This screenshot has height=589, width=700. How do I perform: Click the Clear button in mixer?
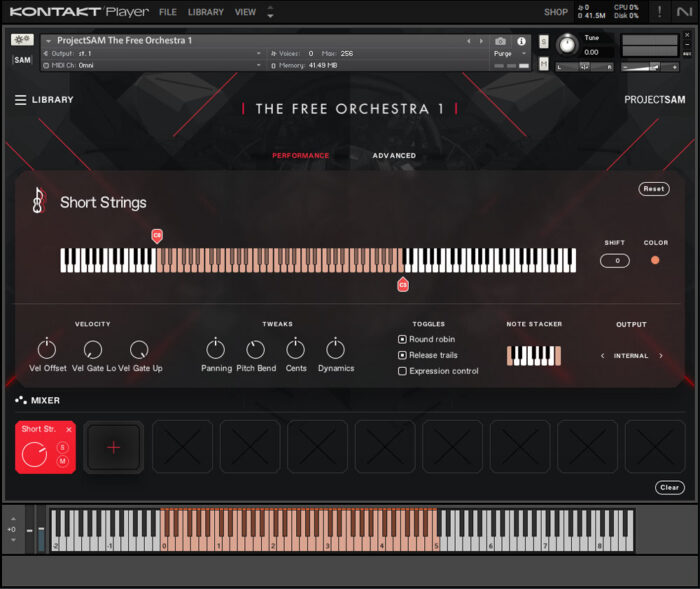click(670, 487)
